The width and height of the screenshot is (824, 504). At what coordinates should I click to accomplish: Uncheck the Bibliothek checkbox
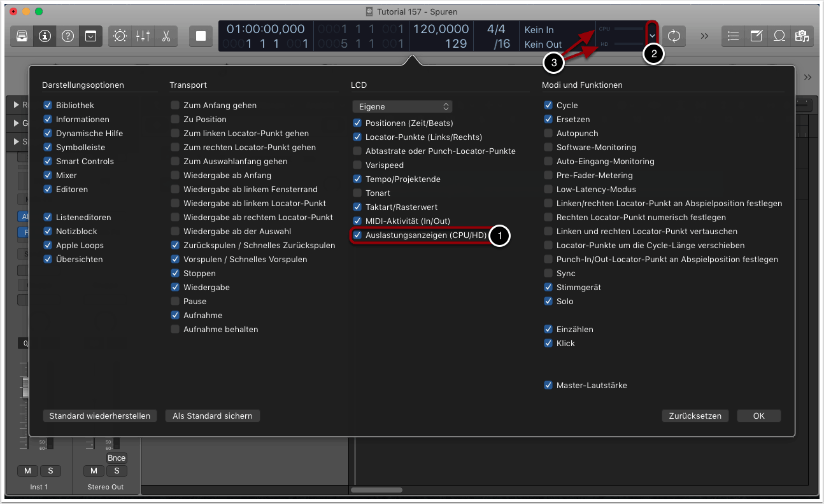click(x=48, y=105)
